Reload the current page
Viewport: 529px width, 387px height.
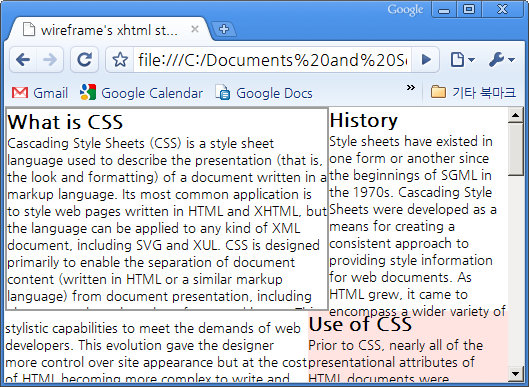(x=84, y=60)
